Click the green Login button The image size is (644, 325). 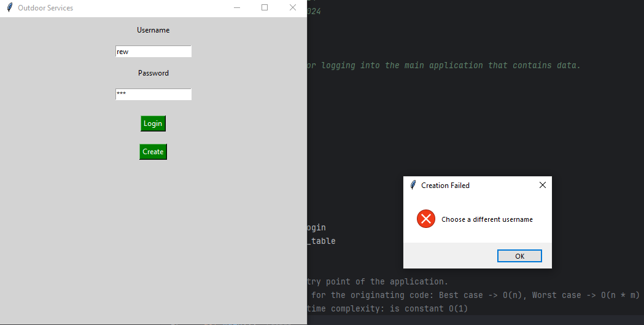point(153,123)
